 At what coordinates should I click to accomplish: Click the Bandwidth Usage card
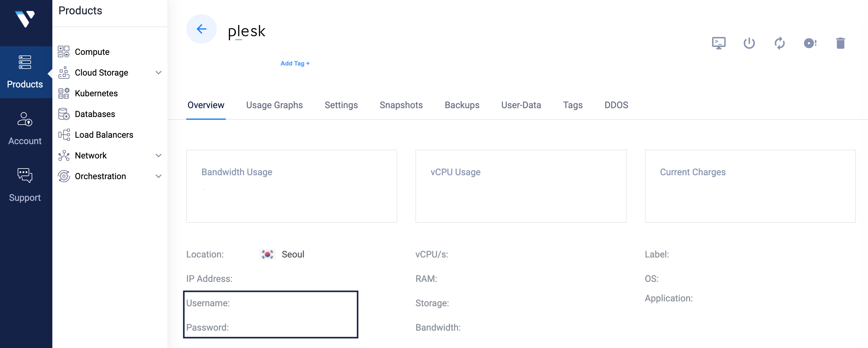(x=292, y=186)
